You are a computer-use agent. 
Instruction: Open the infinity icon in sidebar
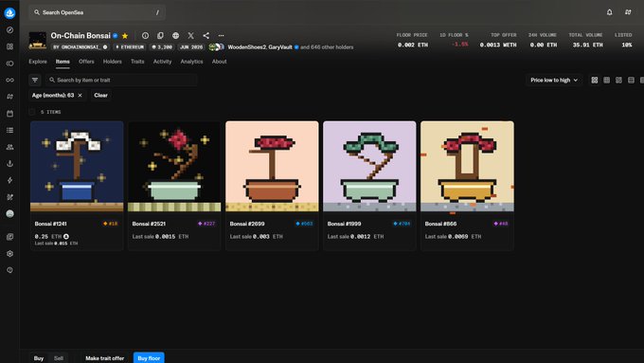coord(9,81)
